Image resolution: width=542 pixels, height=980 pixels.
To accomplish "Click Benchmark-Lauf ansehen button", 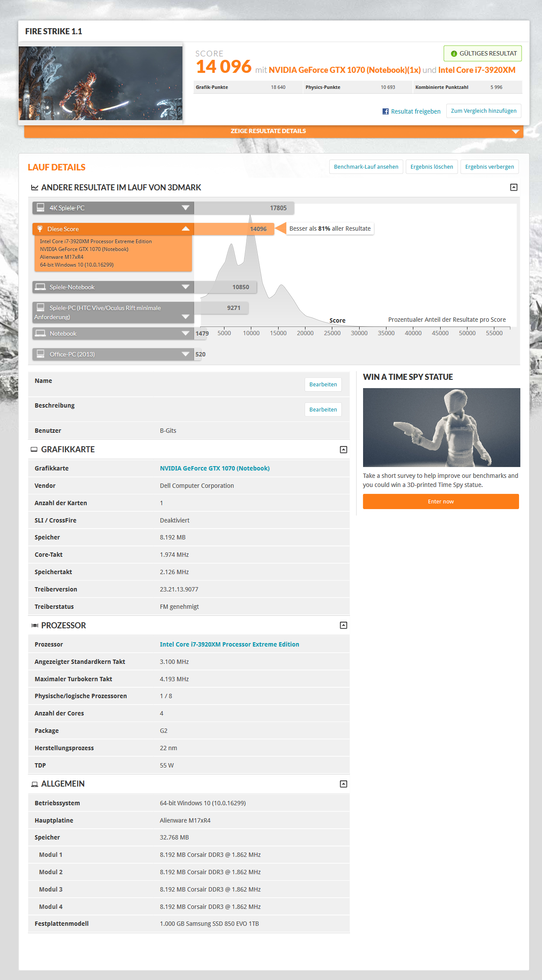I will [366, 167].
